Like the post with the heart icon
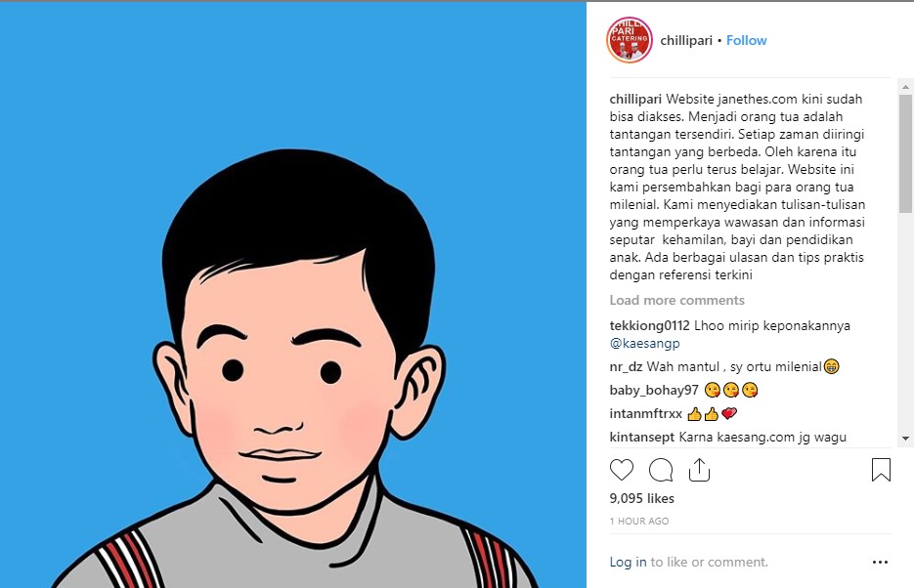914x588 pixels. 622,469
